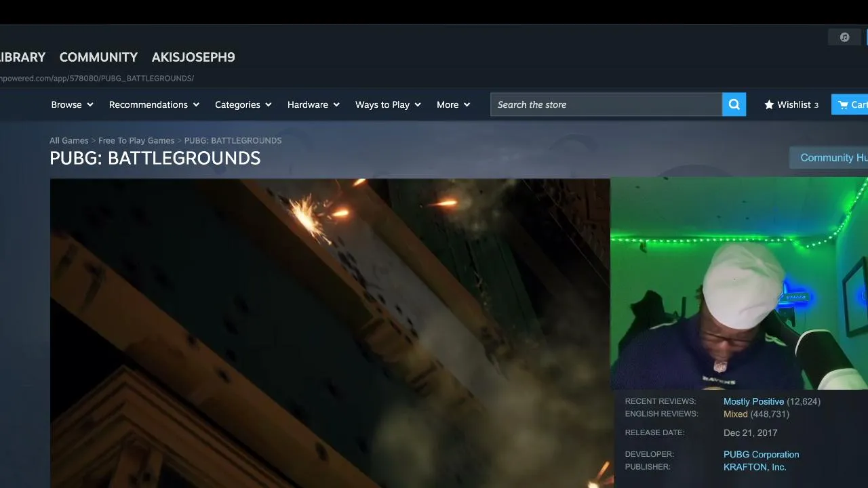Open the More dropdown menu

coord(453,104)
